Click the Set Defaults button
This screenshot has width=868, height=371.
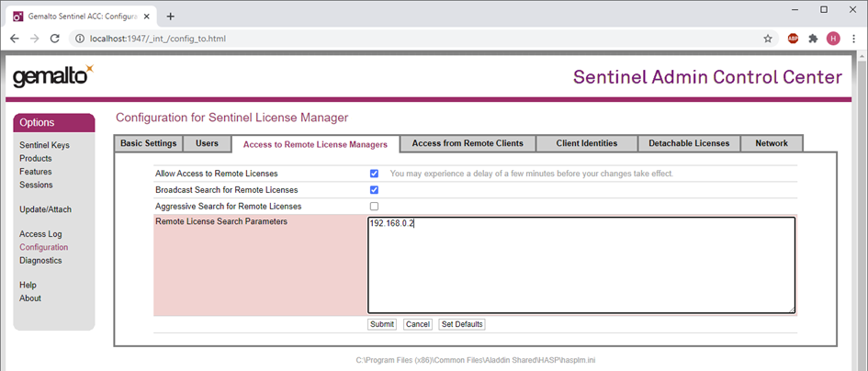(x=462, y=324)
